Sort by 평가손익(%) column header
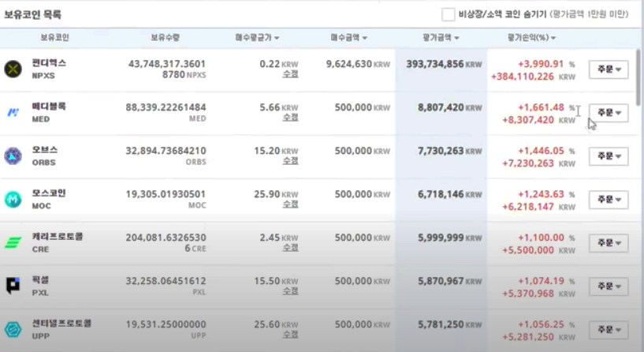Image resolution: width=644 pixels, height=352 pixels. point(531,37)
